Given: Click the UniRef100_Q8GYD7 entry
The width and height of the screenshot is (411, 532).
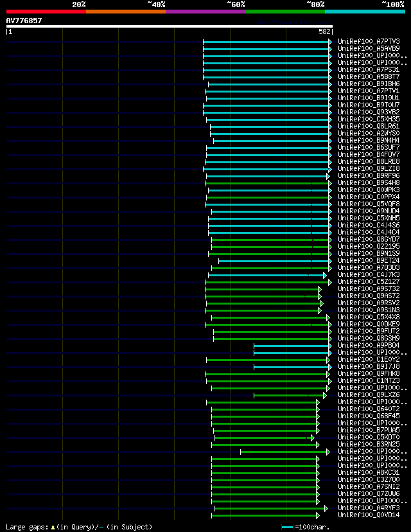Looking at the screenshot, I should (369, 239).
